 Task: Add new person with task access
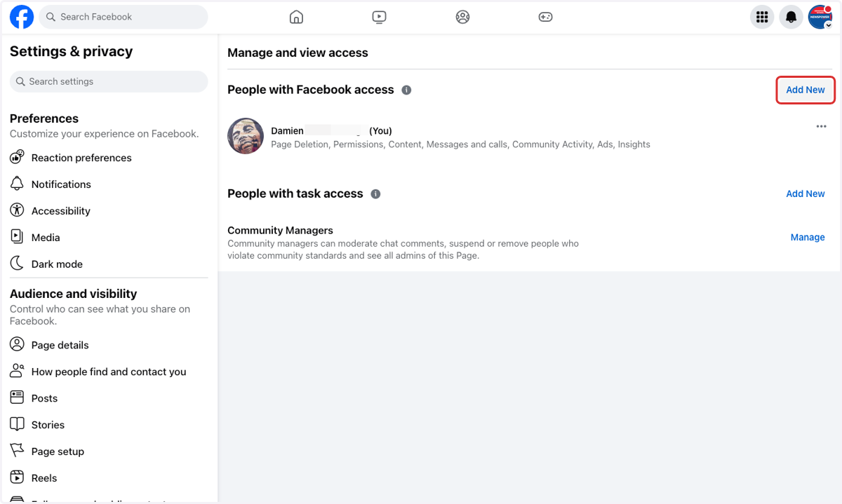click(806, 193)
